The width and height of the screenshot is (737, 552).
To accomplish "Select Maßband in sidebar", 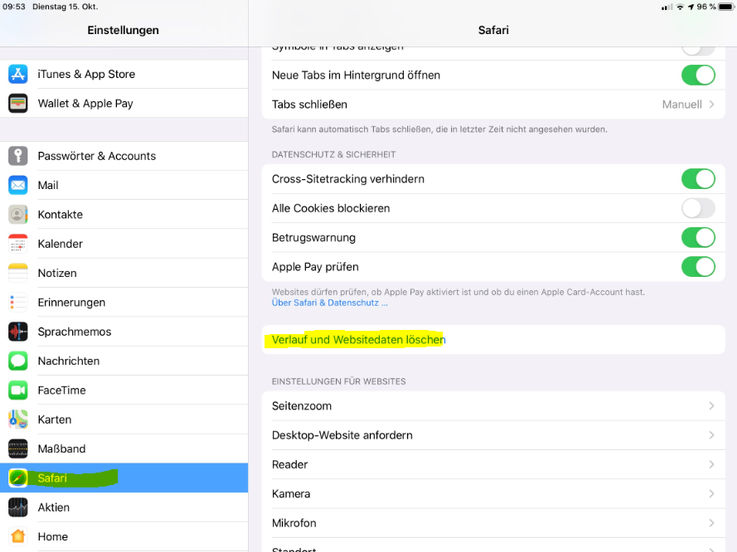I will pyautogui.click(x=124, y=449).
